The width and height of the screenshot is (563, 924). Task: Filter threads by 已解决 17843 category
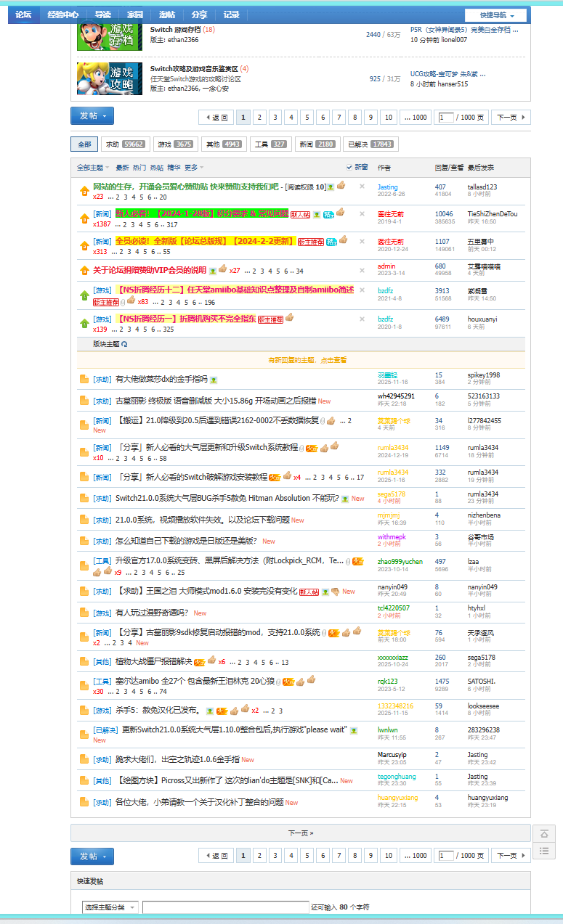click(371, 144)
